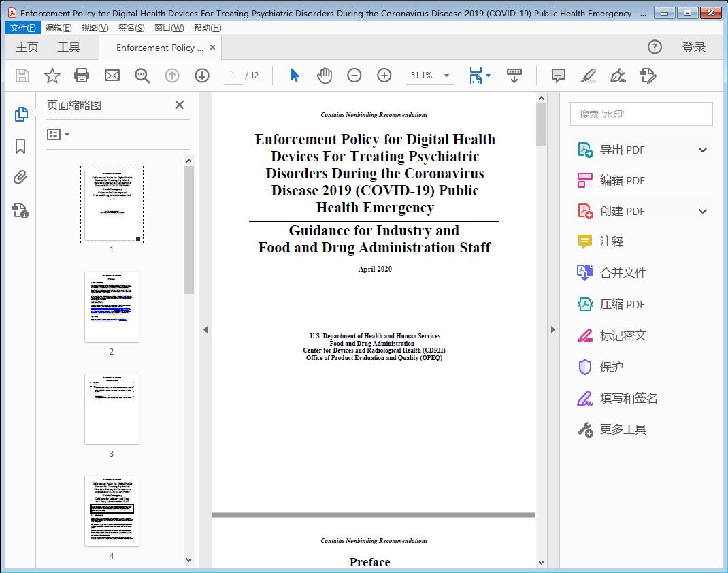Switch to the bookmarks panel

(20, 146)
